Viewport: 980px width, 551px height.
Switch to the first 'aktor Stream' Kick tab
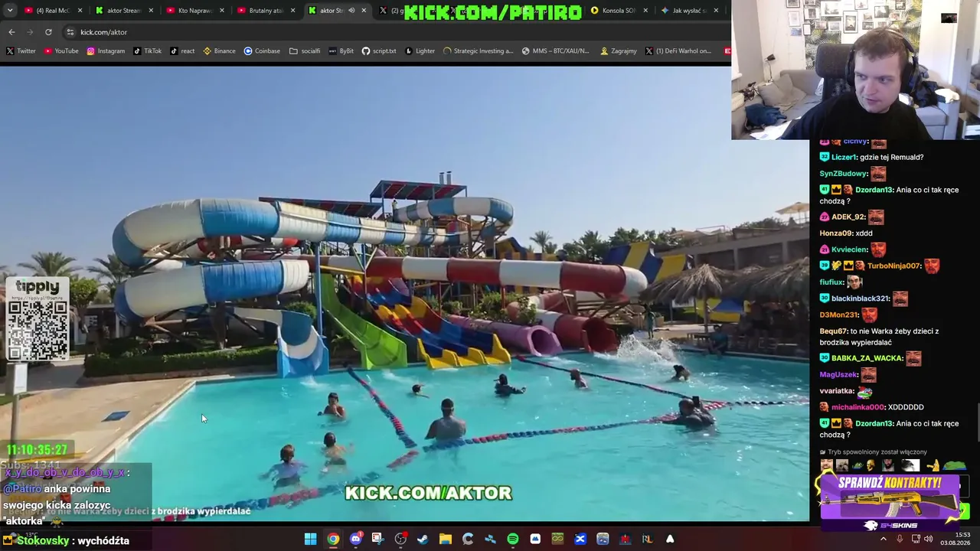click(123, 11)
